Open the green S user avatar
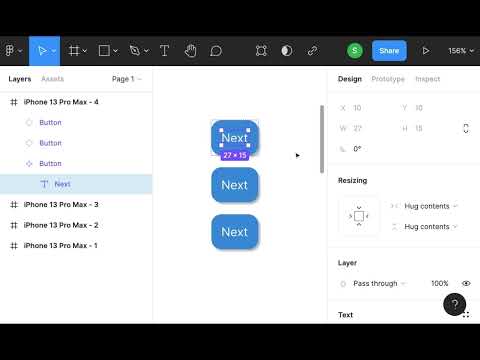The height and width of the screenshot is (360, 480). tap(355, 51)
